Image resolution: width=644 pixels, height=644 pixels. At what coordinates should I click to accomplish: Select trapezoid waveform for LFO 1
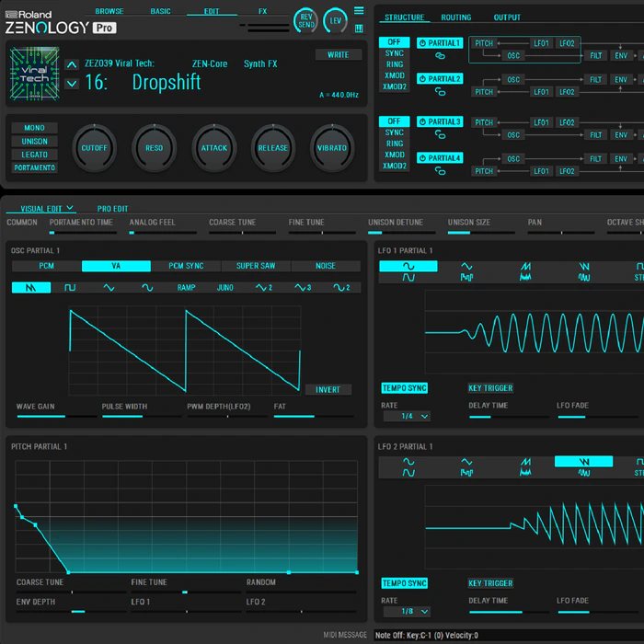408,278
